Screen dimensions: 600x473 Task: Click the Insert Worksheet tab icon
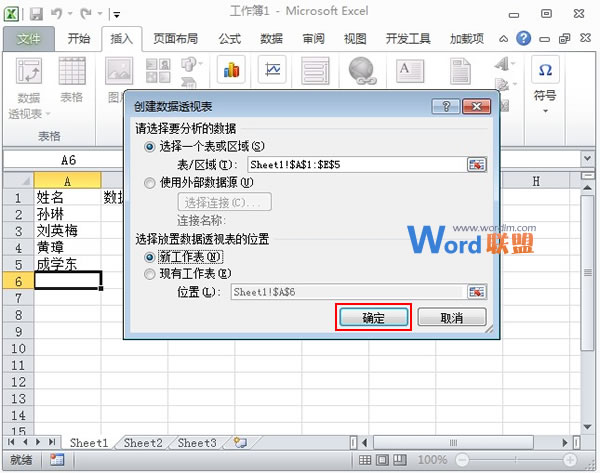240,442
